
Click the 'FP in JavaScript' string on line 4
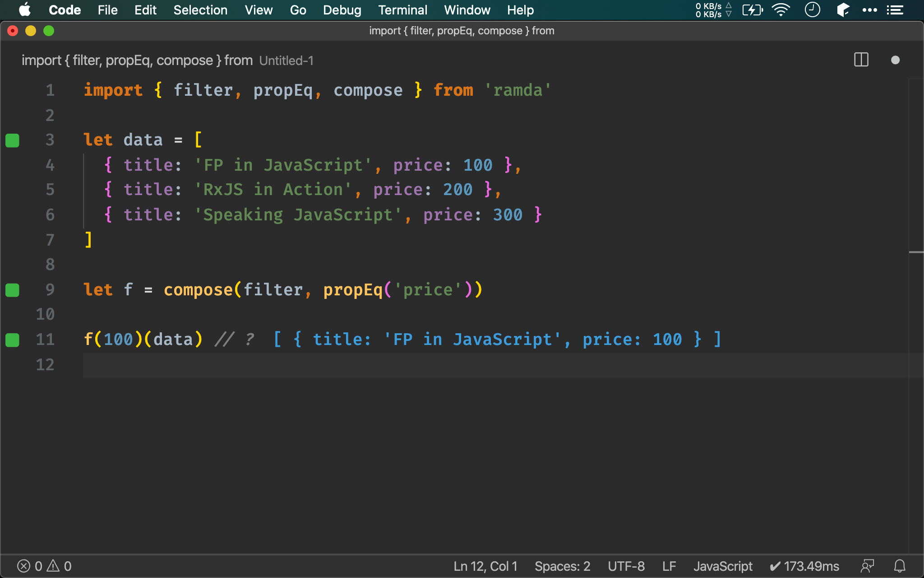pos(283,165)
